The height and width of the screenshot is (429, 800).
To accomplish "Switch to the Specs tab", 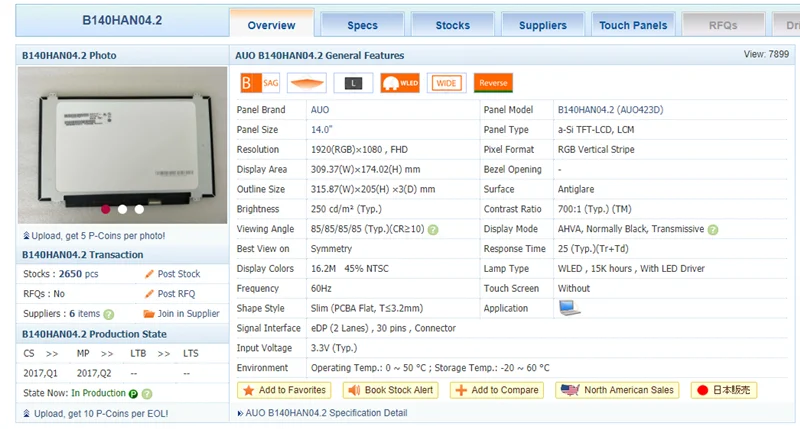I will click(x=362, y=25).
